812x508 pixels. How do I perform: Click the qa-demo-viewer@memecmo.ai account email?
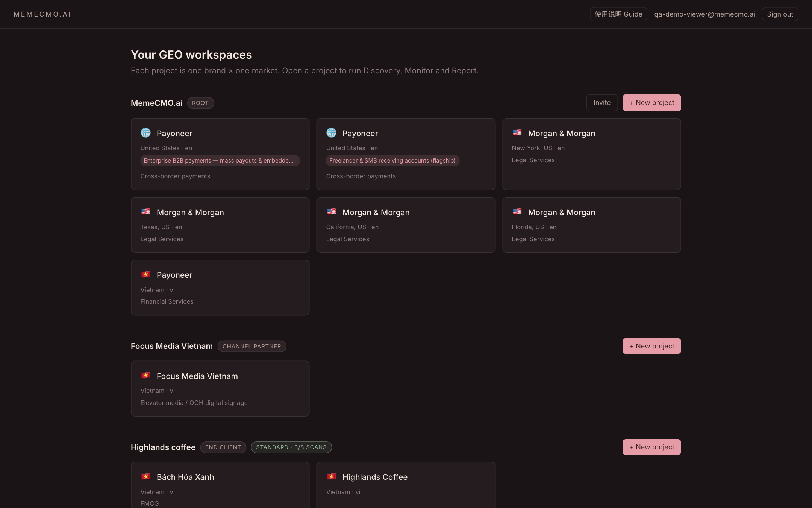click(704, 14)
